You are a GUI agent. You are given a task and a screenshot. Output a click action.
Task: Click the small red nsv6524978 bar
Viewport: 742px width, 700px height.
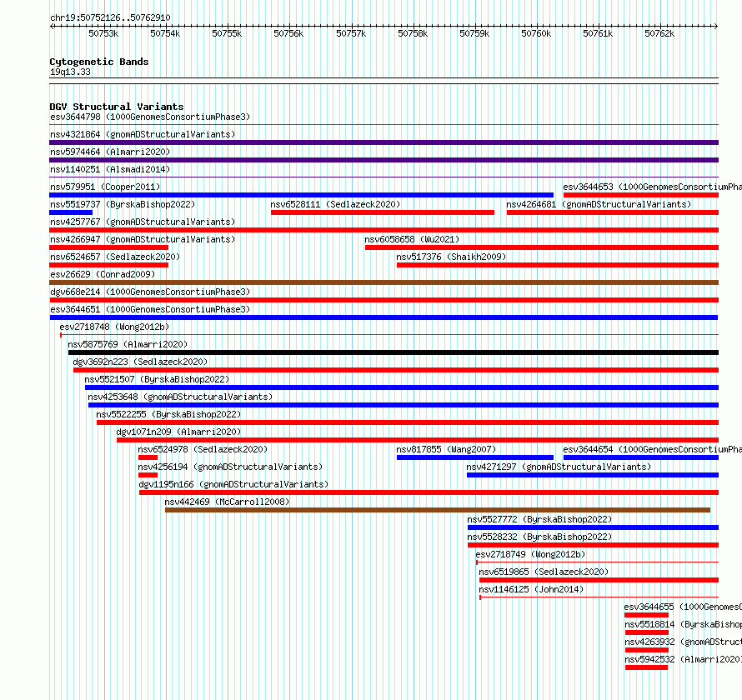pos(148,457)
